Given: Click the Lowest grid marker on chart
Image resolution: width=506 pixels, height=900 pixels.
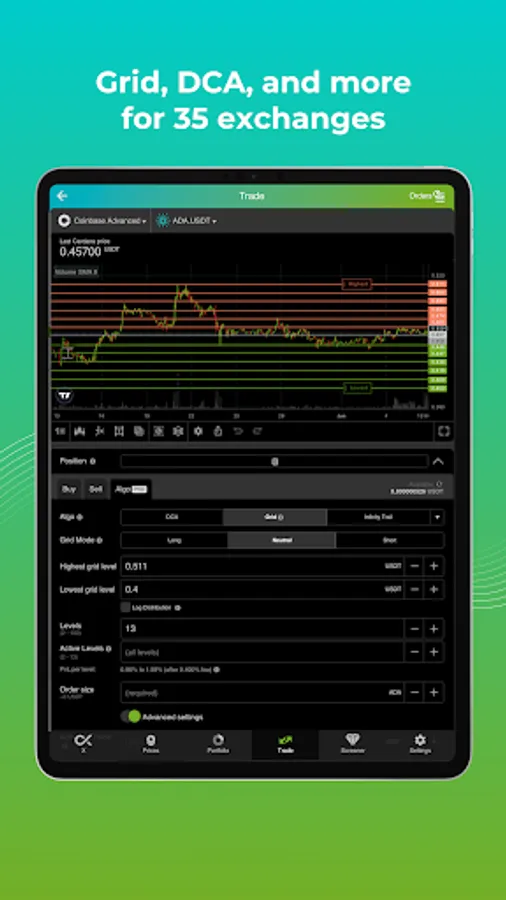Looking at the screenshot, I should point(357,389).
